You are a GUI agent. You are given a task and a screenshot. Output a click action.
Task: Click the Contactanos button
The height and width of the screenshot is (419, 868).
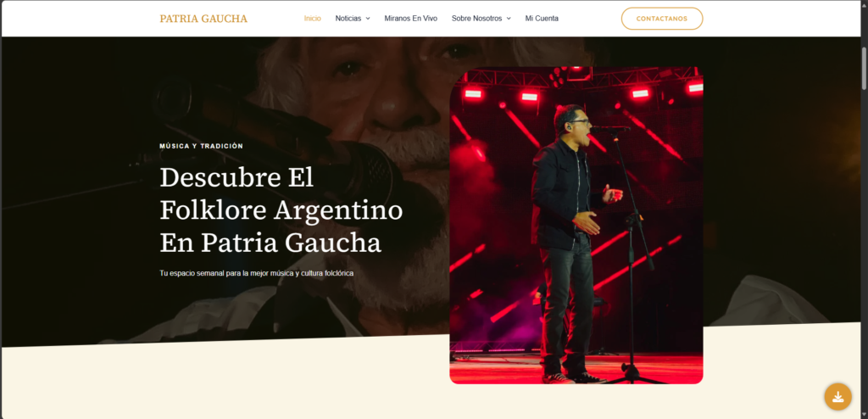coord(661,19)
